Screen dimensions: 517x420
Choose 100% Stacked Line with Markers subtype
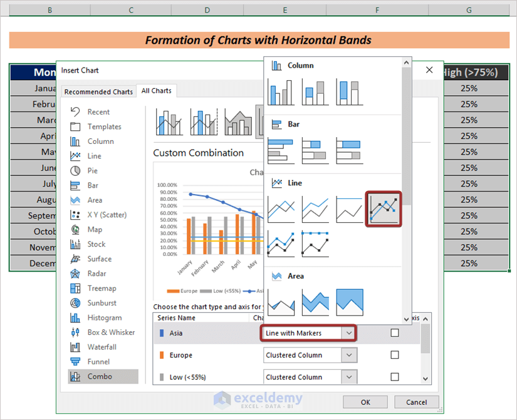coord(315,243)
